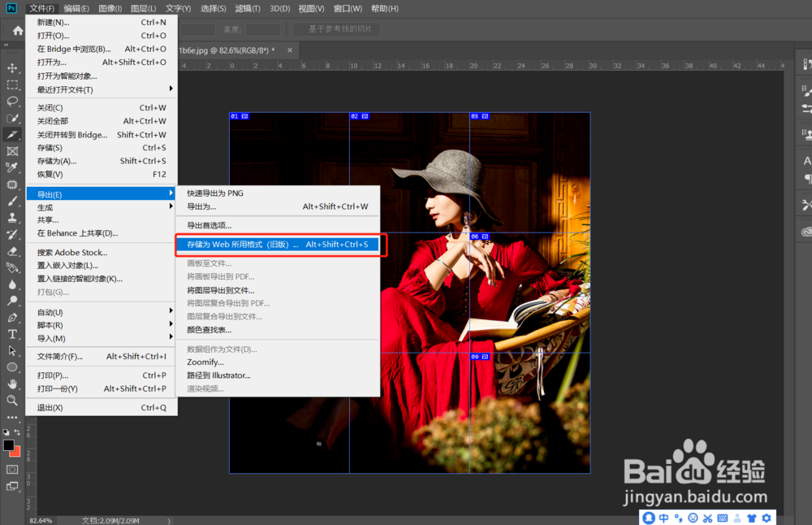
Task: Open the 文件(F) menu
Action: (x=42, y=9)
